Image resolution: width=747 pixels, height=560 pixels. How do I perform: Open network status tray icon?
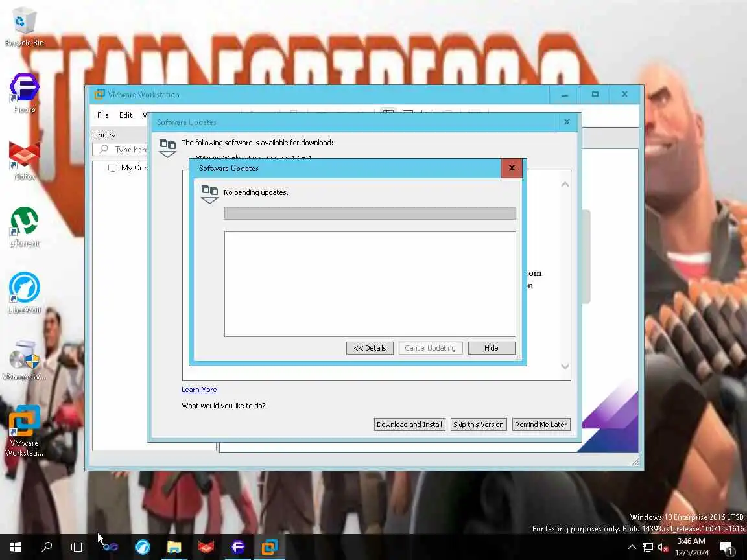(647, 547)
